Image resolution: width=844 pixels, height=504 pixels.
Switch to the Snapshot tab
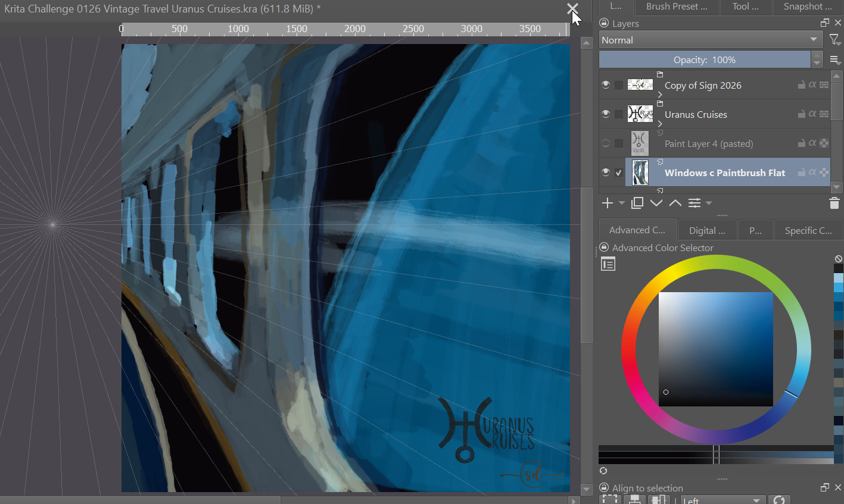tap(807, 7)
